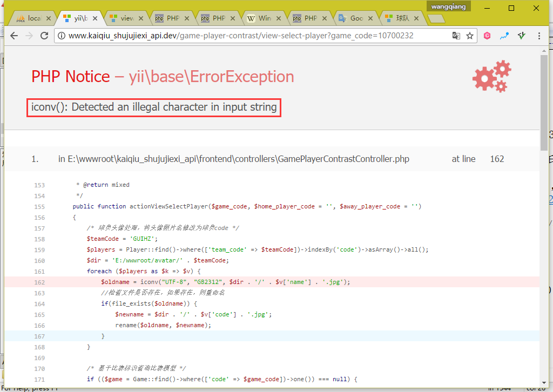Open Chrome's three-dot menu

(539, 36)
